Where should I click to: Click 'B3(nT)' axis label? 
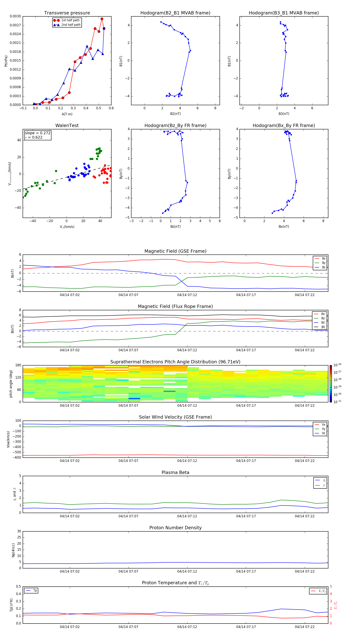[x=284, y=114]
